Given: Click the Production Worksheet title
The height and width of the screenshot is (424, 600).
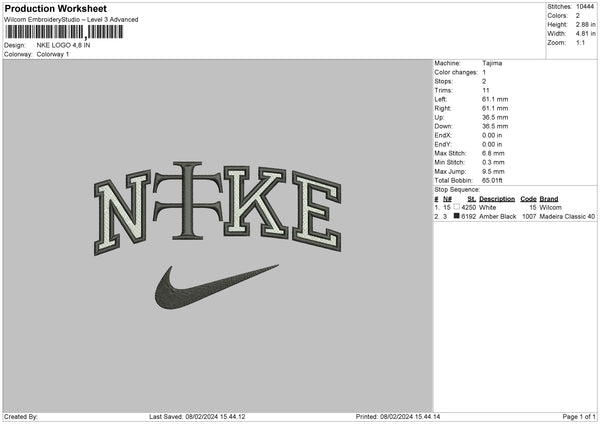Looking at the screenshot, I should point(55,8).
